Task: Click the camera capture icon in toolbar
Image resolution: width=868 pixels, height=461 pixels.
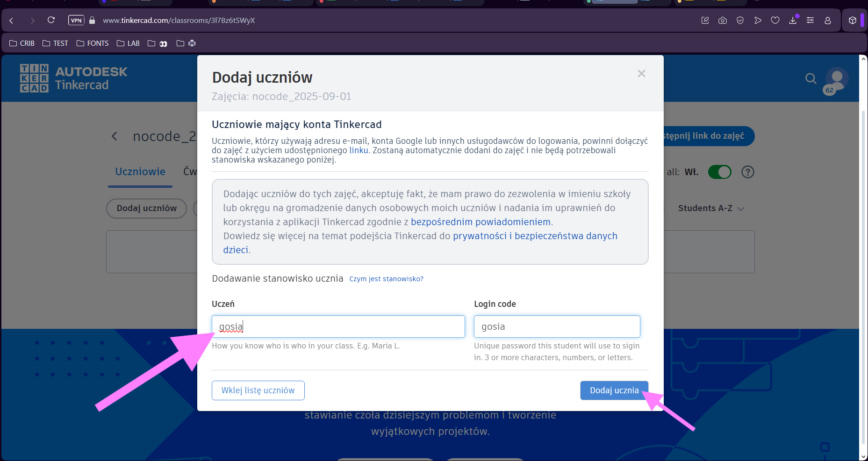Action: (x=722, y=20)
